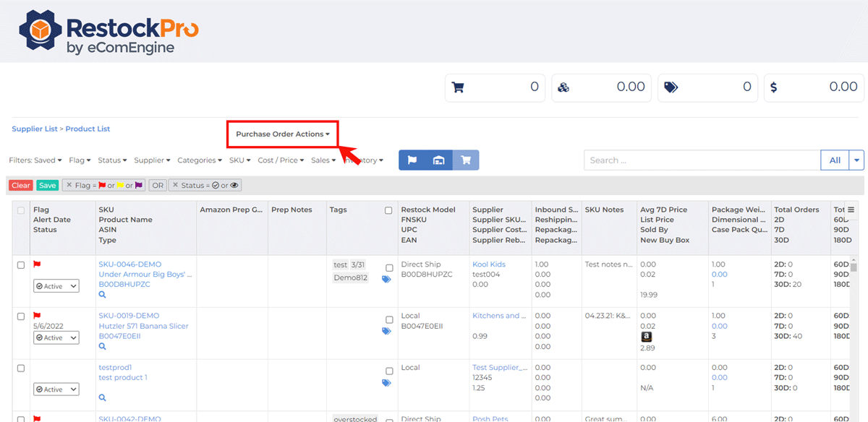868x422 pixels.
Task: Open the Cost / Price filter menu
Action: coord(282,160)
